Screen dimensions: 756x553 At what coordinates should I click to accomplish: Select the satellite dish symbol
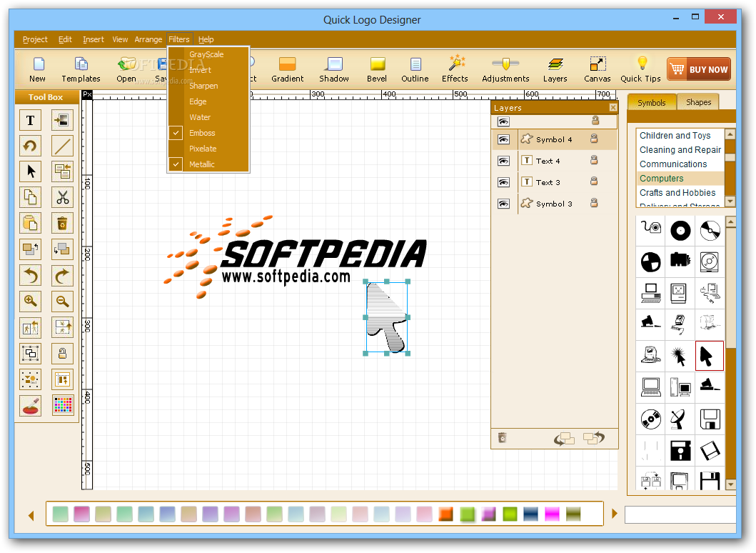680,419
